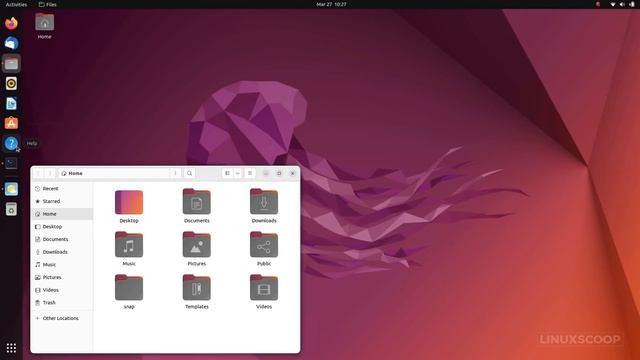Open Ubuntu Software from the dock

[11, 123]
